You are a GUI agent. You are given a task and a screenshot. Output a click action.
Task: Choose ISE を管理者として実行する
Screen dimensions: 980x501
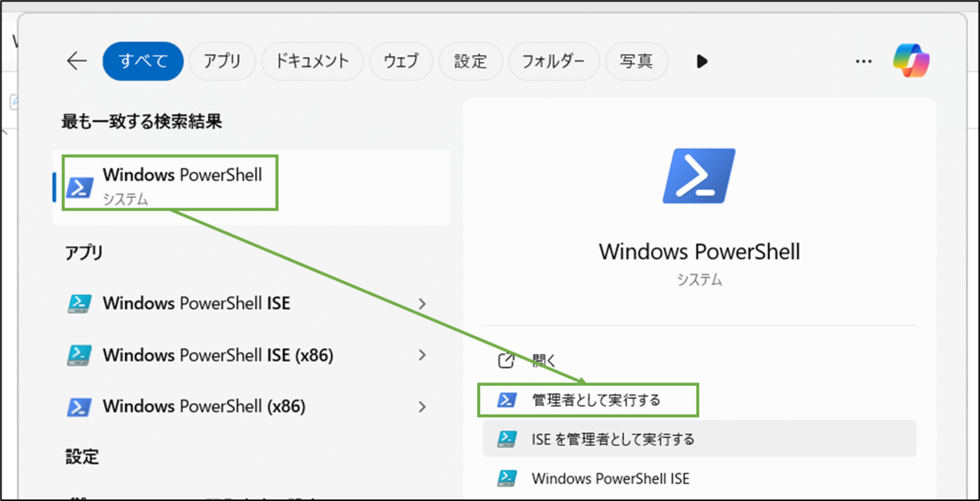pos(699,439)
